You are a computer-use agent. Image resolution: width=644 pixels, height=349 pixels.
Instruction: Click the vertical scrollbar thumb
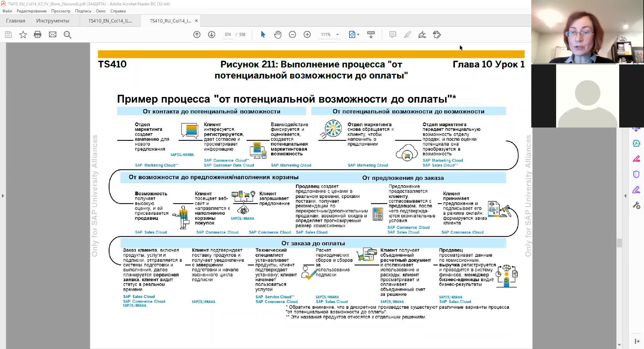point(619,243)
